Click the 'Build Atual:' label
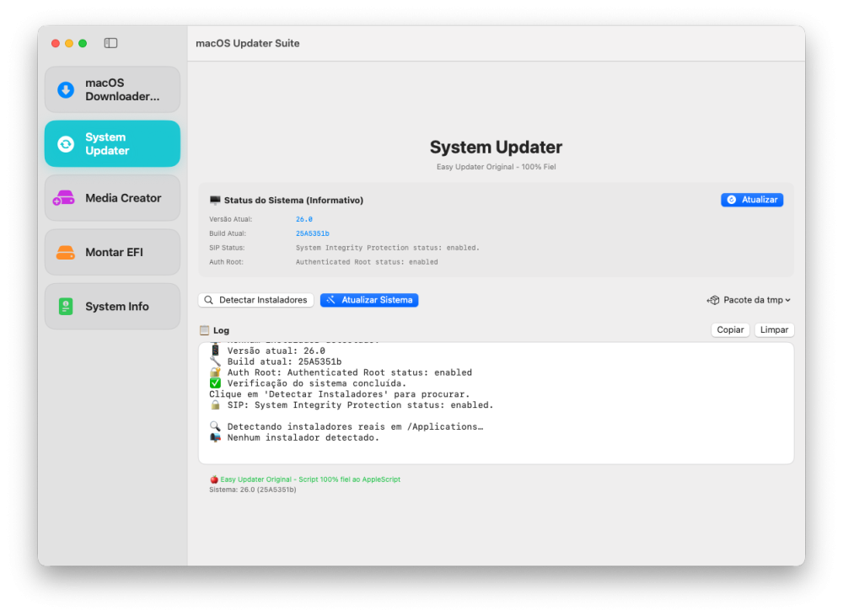 pyautogui.click(x=228, y=233)
